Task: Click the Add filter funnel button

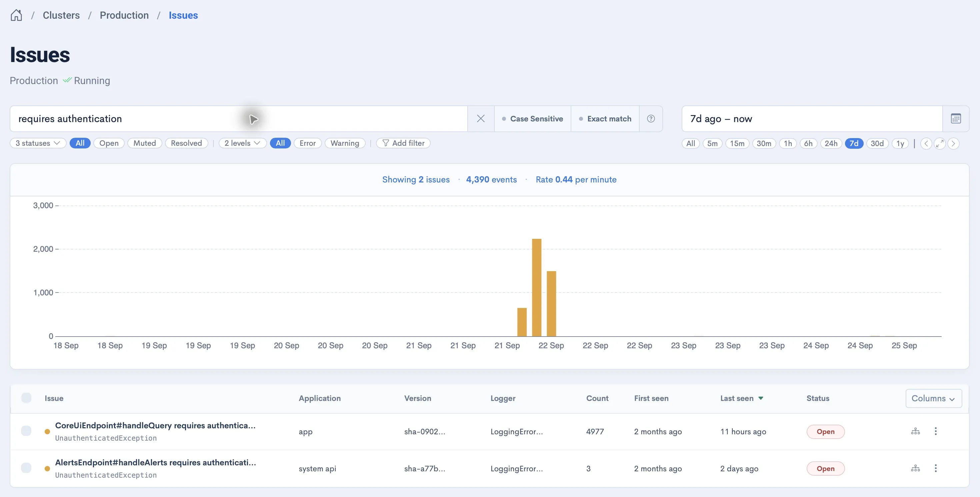Action: click(x=403, y=143)
